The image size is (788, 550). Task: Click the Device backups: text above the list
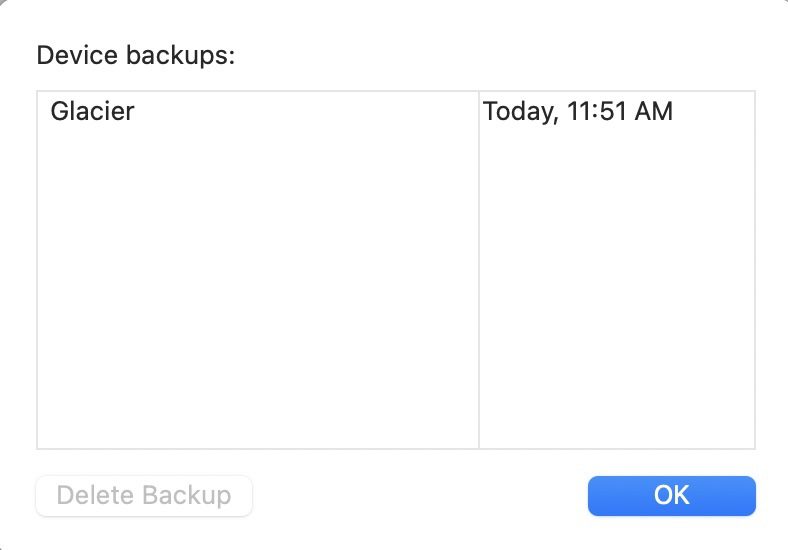click(x=135, y=55)
